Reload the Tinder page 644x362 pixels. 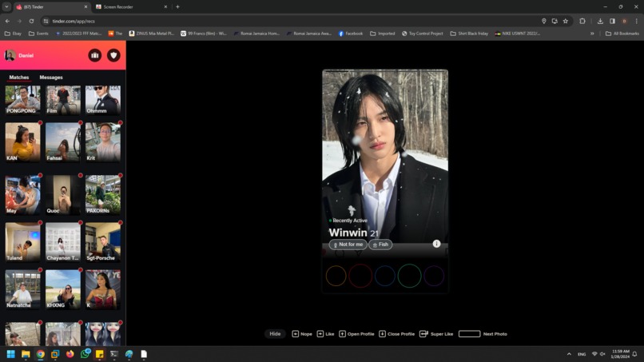[x=31, y=21]
